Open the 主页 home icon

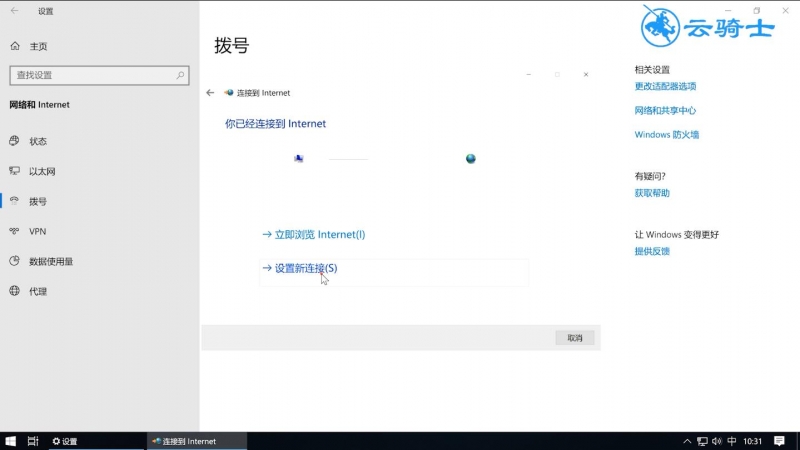pos(15,46)
